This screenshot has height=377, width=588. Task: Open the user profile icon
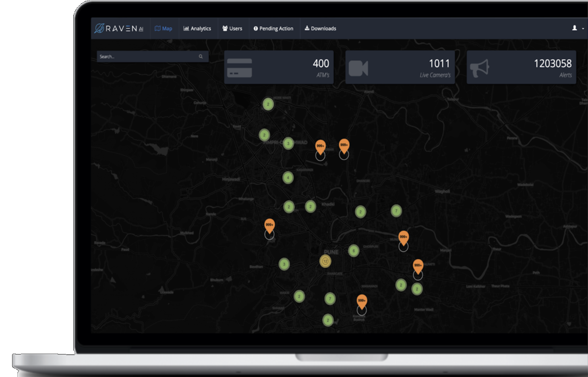coord(574,28)
